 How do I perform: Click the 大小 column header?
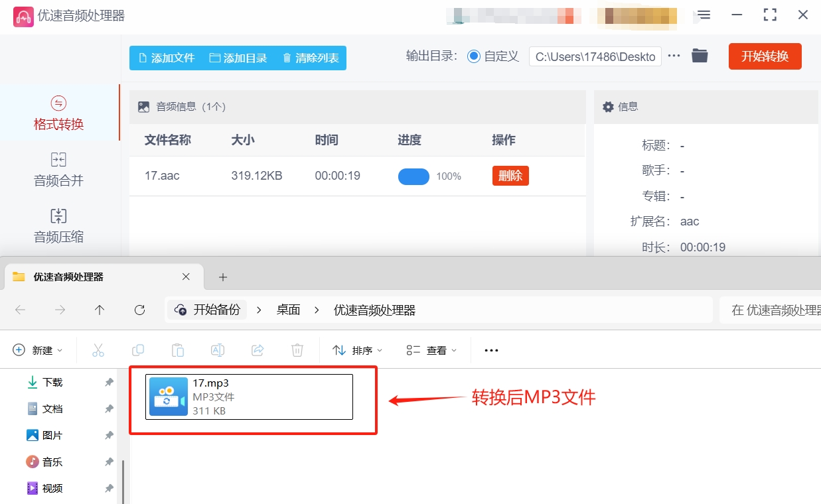[x=243, y=140]
